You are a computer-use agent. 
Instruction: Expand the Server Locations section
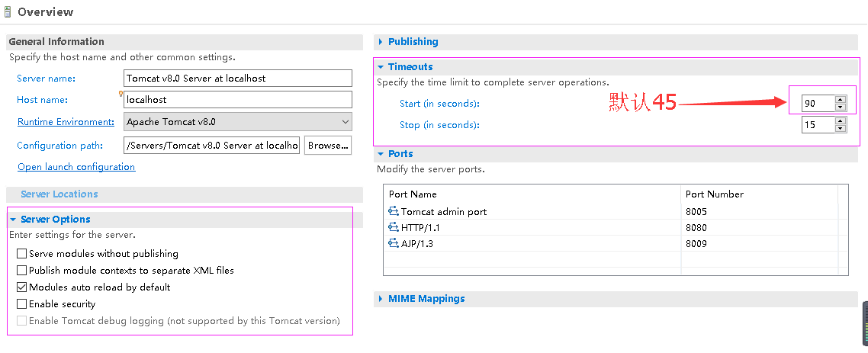click(x=59, y=194)
